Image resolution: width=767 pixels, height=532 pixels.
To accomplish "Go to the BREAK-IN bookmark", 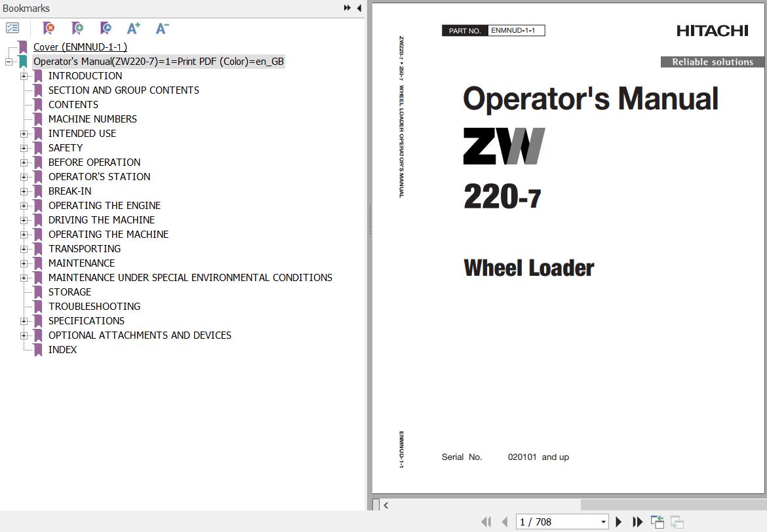I will coord(70,191).
